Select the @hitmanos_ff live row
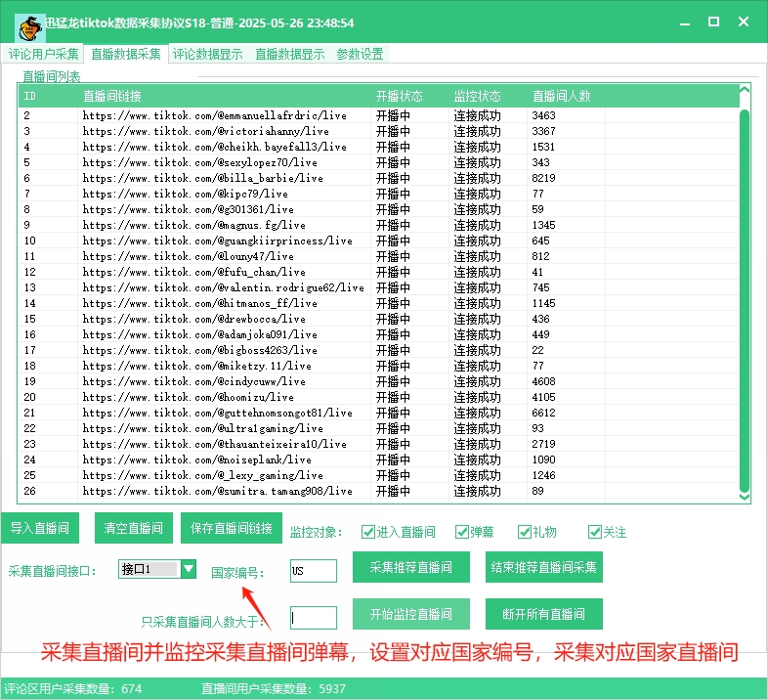Screen dimensions: 768x700 (378, 303)
